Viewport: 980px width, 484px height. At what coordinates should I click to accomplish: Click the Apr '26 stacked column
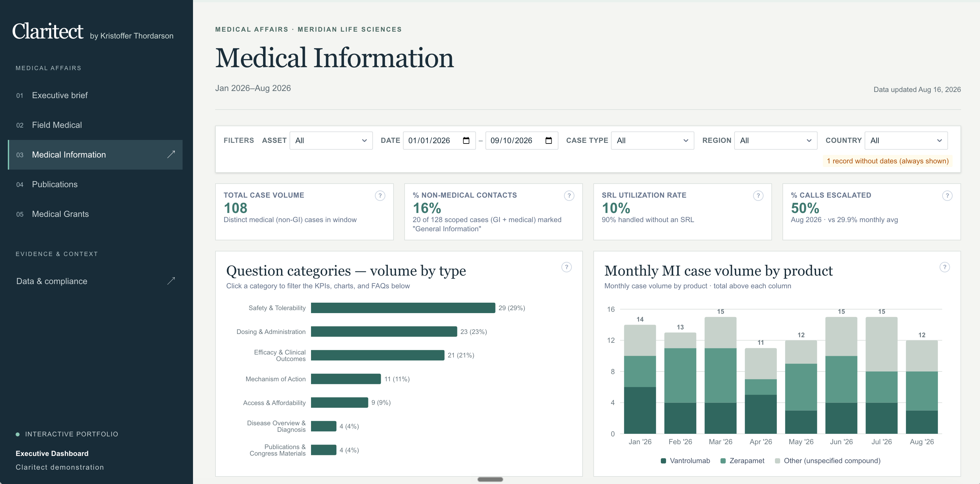point(761,391)
